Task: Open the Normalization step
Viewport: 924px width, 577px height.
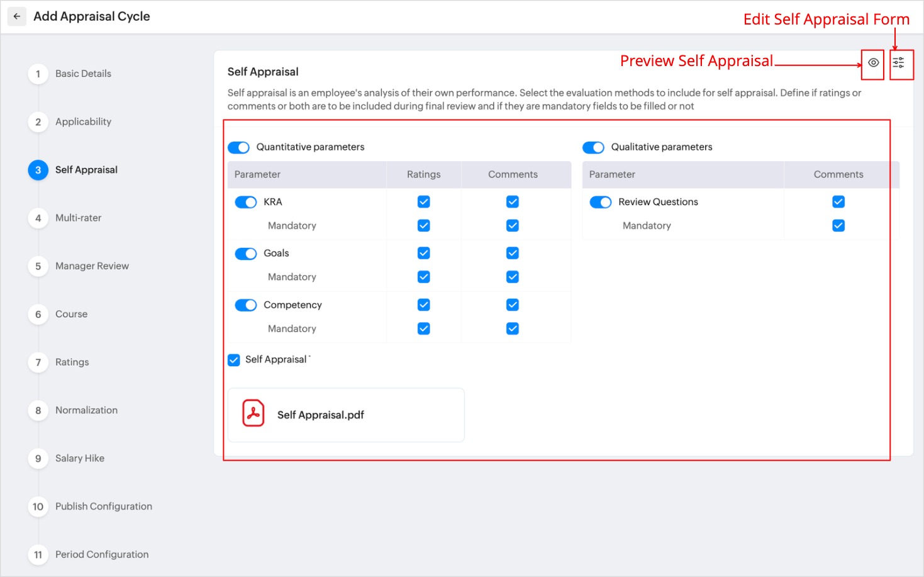Action: (x=86, y=410)
